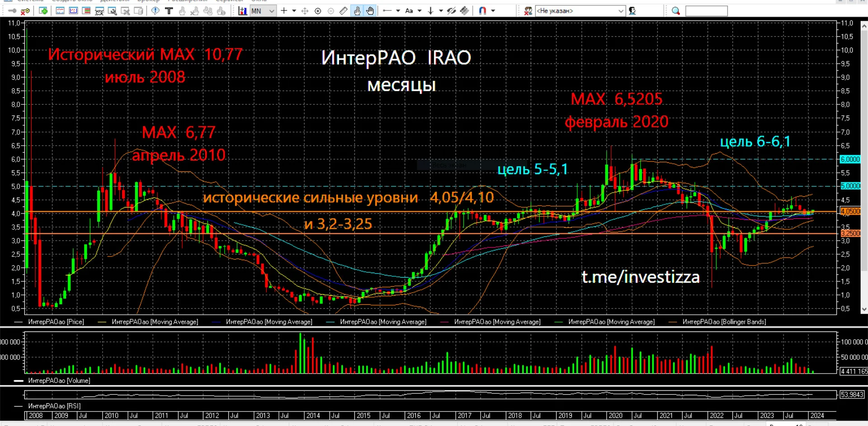Open the <Не указан> client combo box
The width and height of the screenshot is (868, 426).
580,11
